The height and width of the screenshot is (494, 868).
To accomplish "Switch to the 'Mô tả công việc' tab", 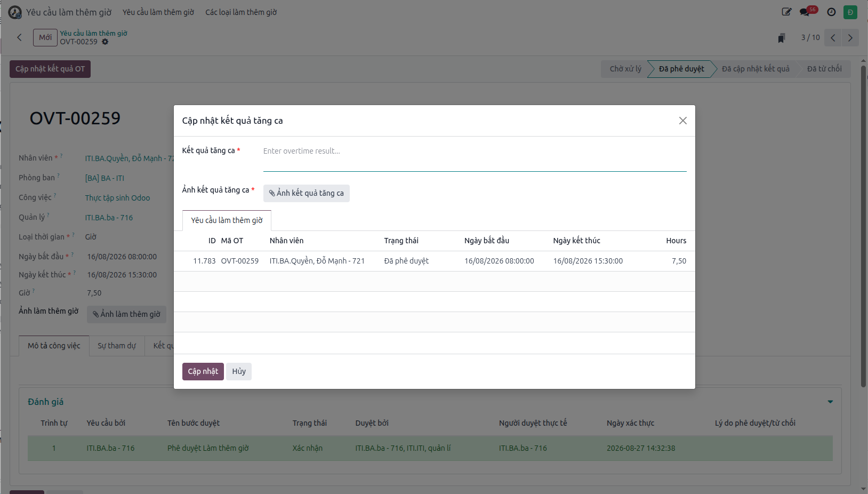I will pos(54,346).
